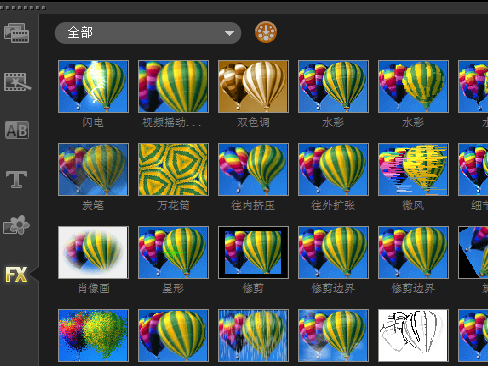Pick the 往内挤压 pinch filter thumbnail
488x366 pixels.
[x=253, y=169]
